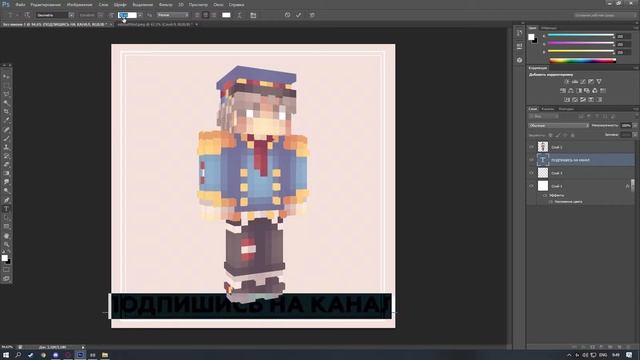640x360 pixels.
Task: Open the Изображение menu
Action: pyautogui.click(x=80, y=4)
